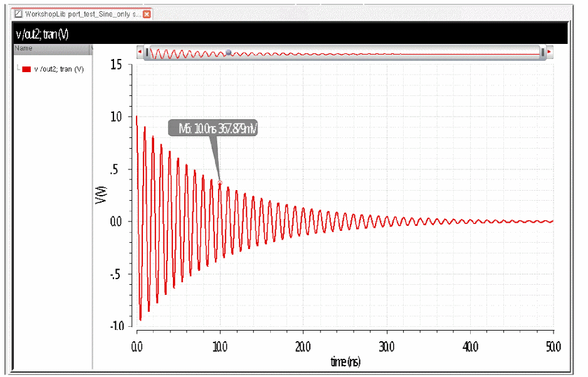588x377 pixels.
Task: Click the 1.5 tick label on voltage axis
Action: pyautogui.click(x=116, y=65)
